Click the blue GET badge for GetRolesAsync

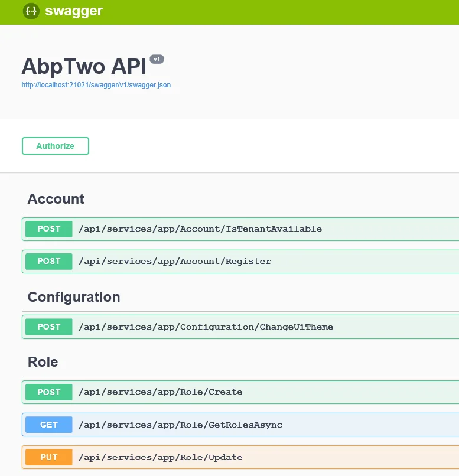[x=48, y=424]
